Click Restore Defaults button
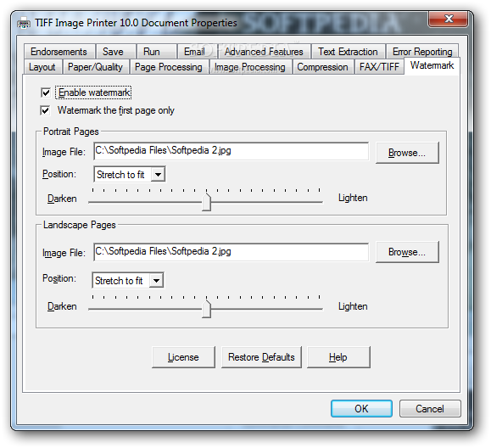The height and width of the screenshot is (448, 491). (261, 357)
